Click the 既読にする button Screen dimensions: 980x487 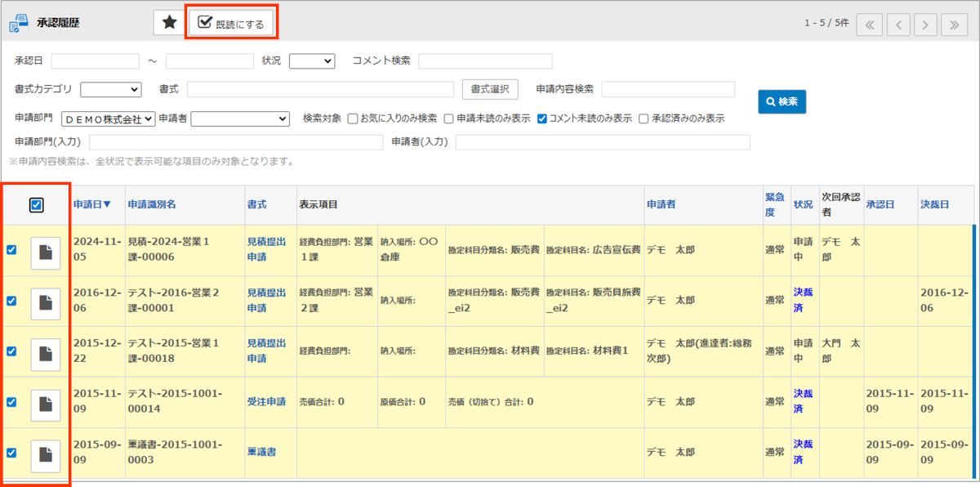232,23
